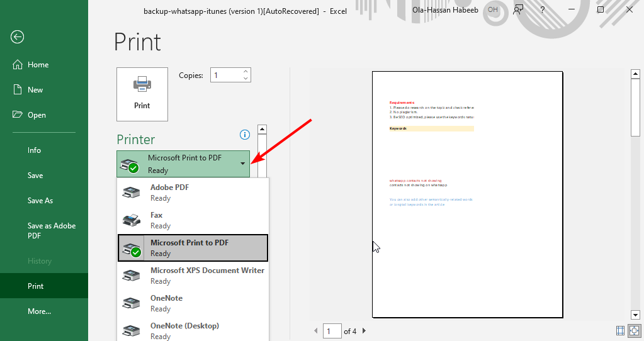Click the feedback person icon in title bar
This screenshot has height=341, width=644.
tap(518, 10)
